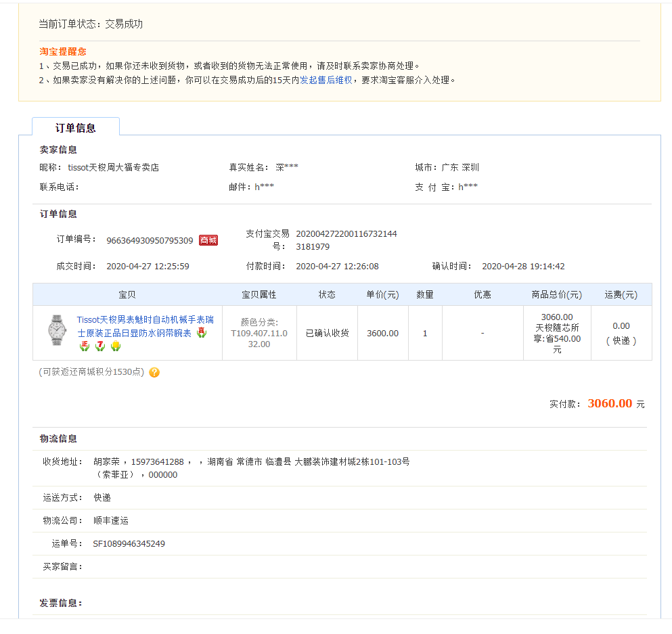Click the 正 authentic product badge icon
The width and height of the screenshot is (672, 634).
click(x=85, y=346)
